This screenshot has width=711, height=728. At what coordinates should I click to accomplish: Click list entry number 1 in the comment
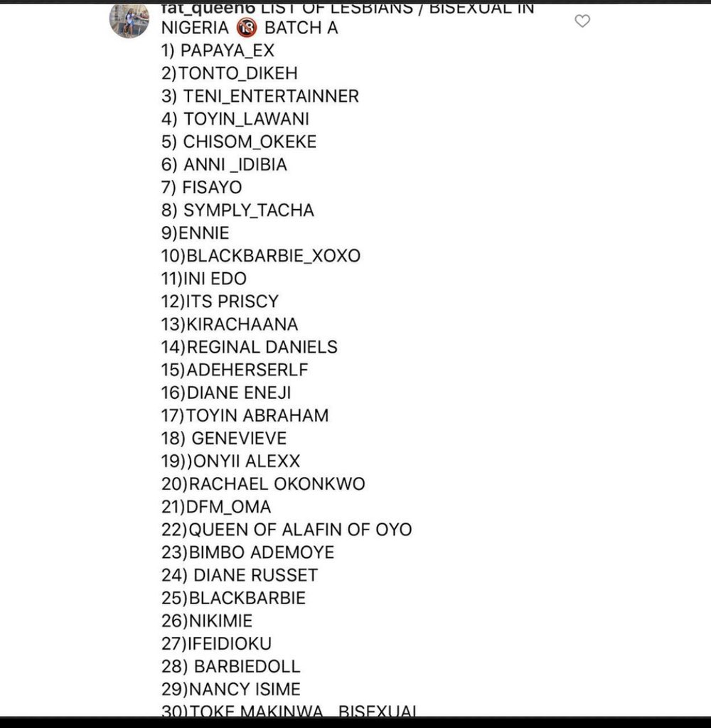tap(218, 50)
